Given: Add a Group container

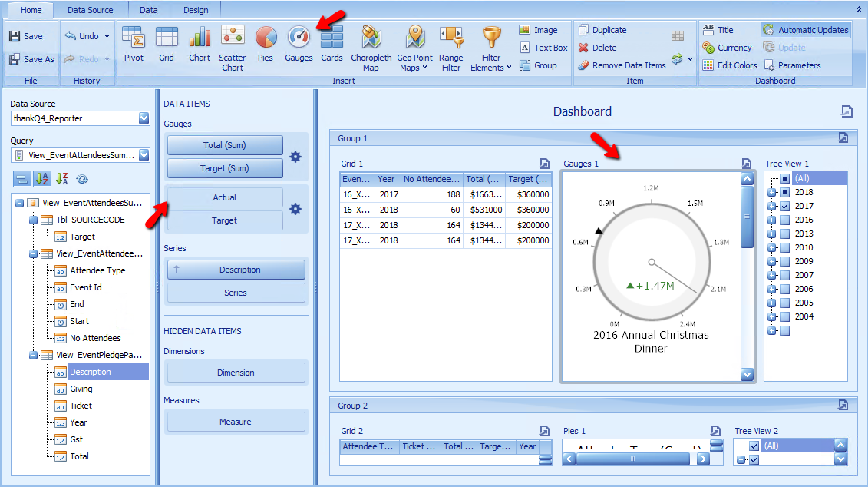Looking at the screenshot, I should click(x=538, y=65).
